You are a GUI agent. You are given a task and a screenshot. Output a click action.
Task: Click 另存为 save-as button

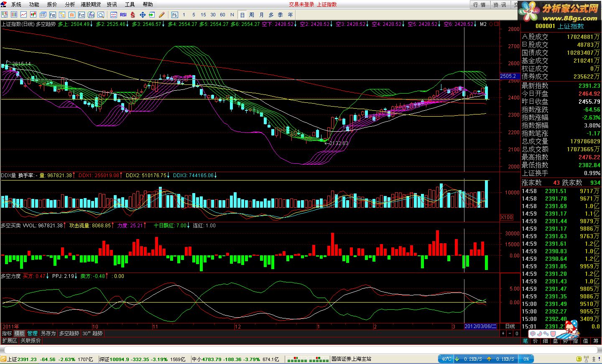coord(48,333)
